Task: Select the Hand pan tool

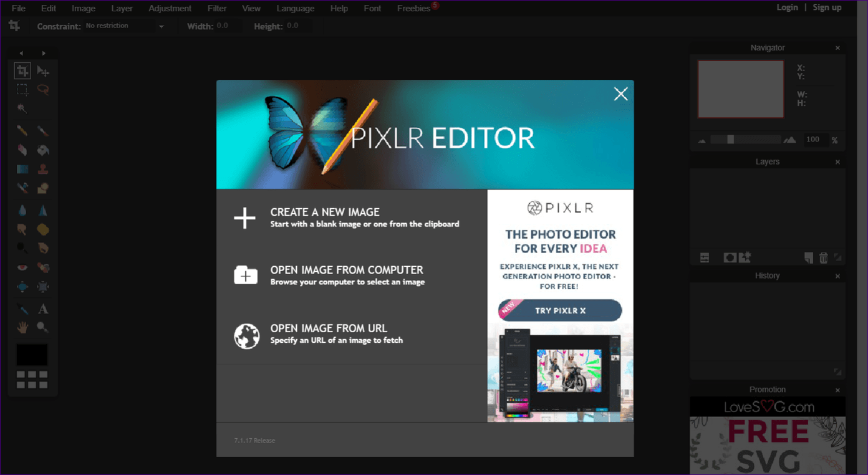Action: tap(22, 327)
